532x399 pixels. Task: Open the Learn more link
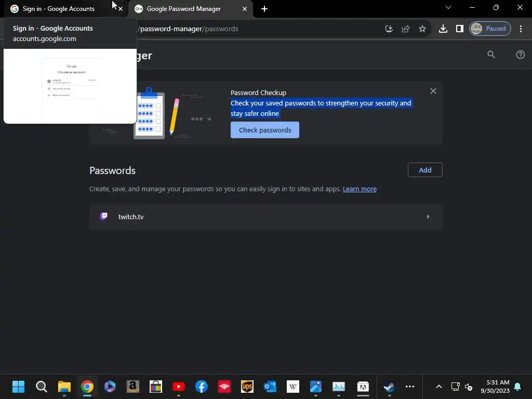tap(360, 189)
